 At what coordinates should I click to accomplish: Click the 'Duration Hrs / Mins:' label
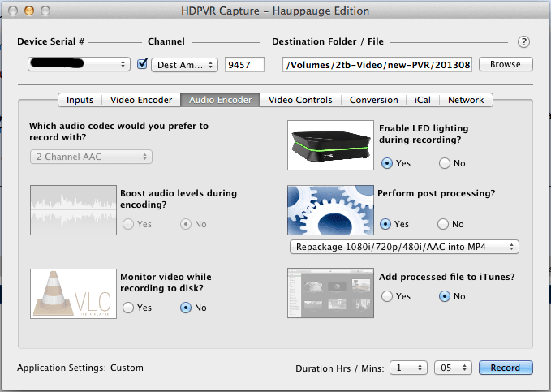pyautogui.click(x=340, y=368)
